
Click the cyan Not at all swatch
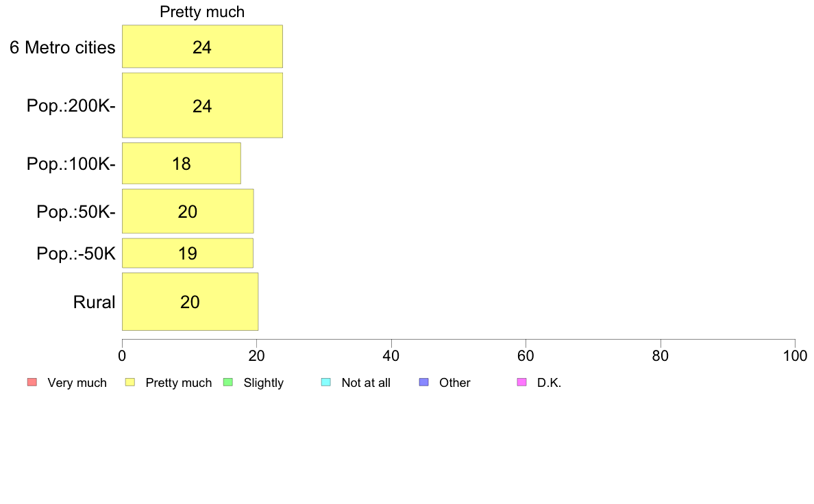click(x=326, y=383)
